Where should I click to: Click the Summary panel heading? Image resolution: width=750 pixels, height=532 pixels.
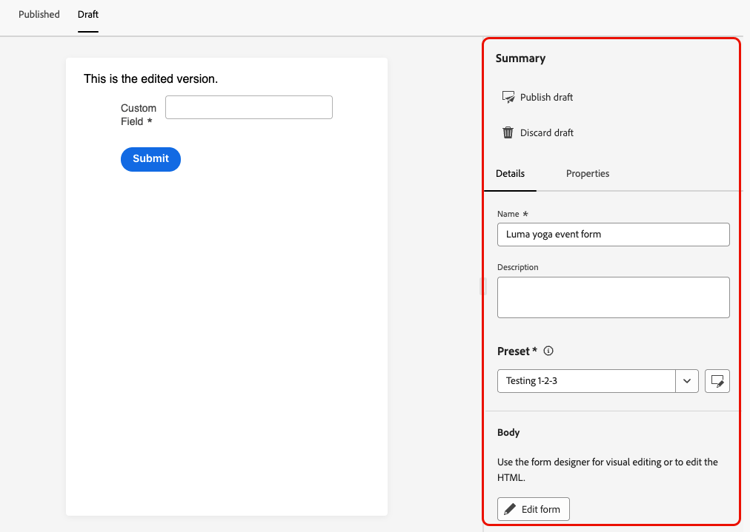point(521,58)
